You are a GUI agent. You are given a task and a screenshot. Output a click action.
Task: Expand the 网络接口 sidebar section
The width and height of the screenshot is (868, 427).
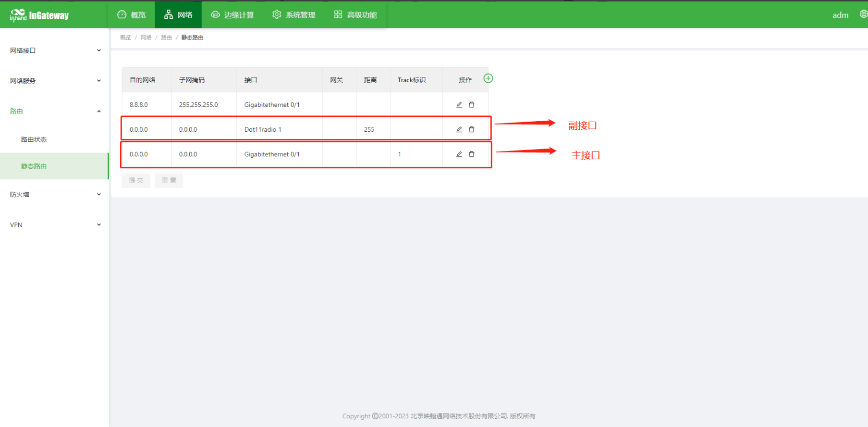coord(54,50)
